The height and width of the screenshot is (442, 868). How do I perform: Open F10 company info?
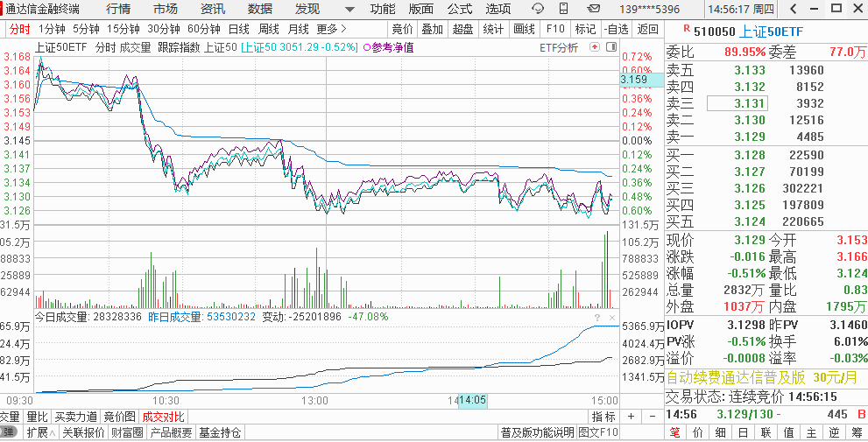click(x=554, y=29)
